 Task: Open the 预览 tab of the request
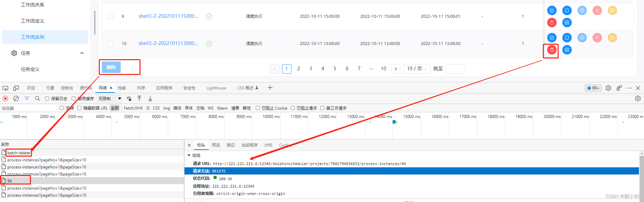216,145
